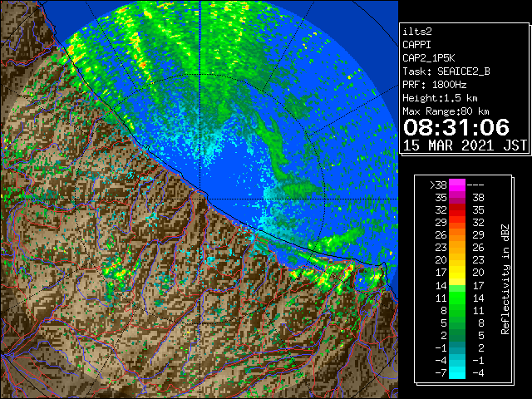This screenshot has height=399, width=532.
Task: Click the '>38' legend value
Action: [438, 185]
